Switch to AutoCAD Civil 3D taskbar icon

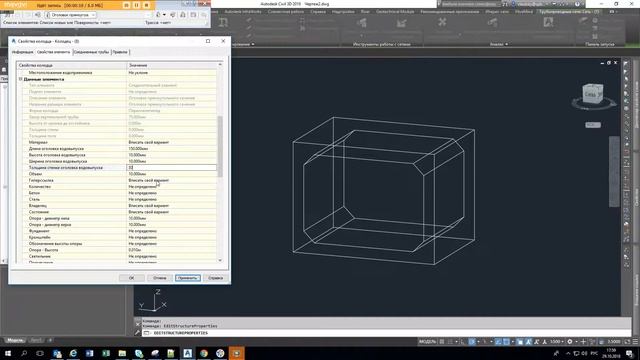click(188, 353)
